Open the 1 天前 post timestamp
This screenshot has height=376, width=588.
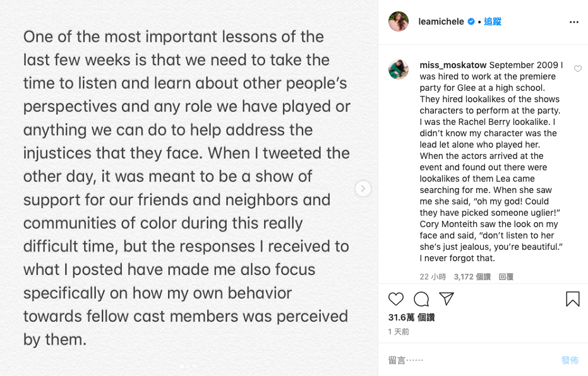(399, 331)
